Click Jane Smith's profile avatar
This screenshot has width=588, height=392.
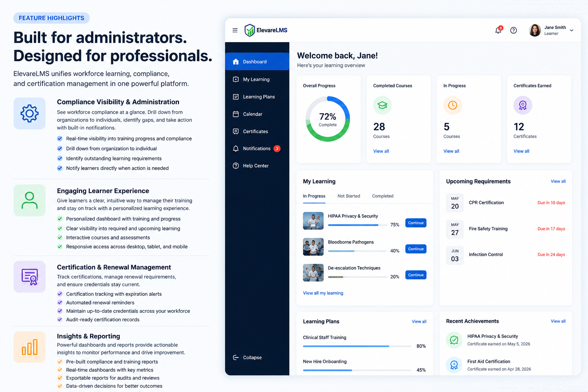[535, 30]
